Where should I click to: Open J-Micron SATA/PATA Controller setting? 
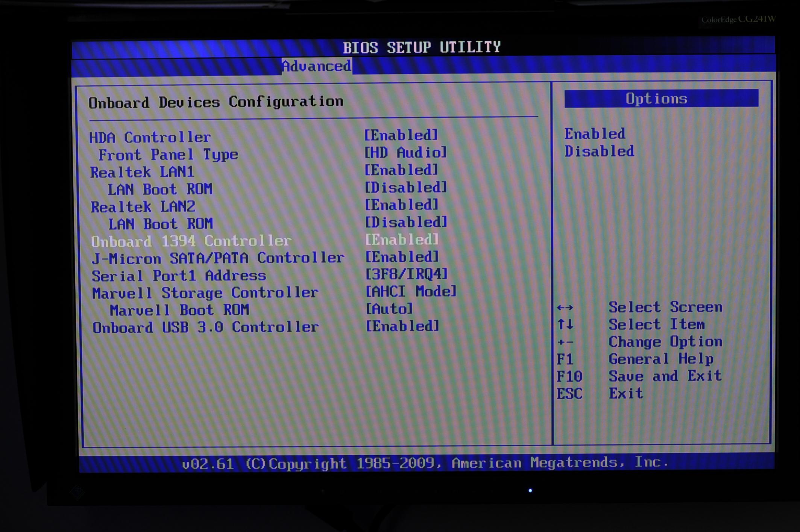tap(218, 258)
